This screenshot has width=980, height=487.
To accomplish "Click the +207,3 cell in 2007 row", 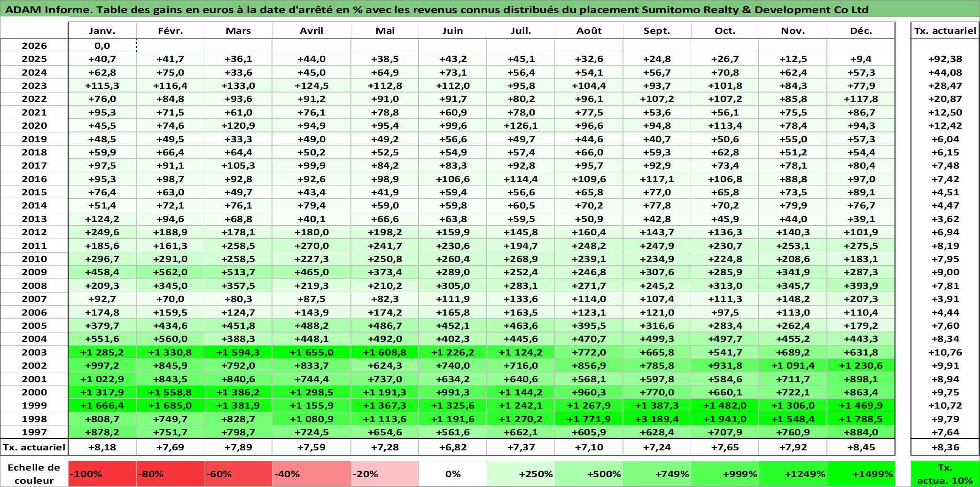I will point(861,299).
